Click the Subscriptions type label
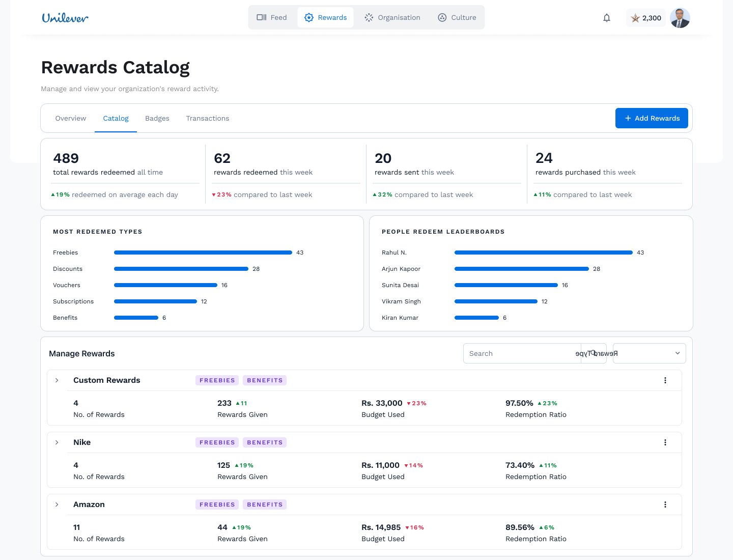Screen dimensions: 733x560 [x=73, y=301]
